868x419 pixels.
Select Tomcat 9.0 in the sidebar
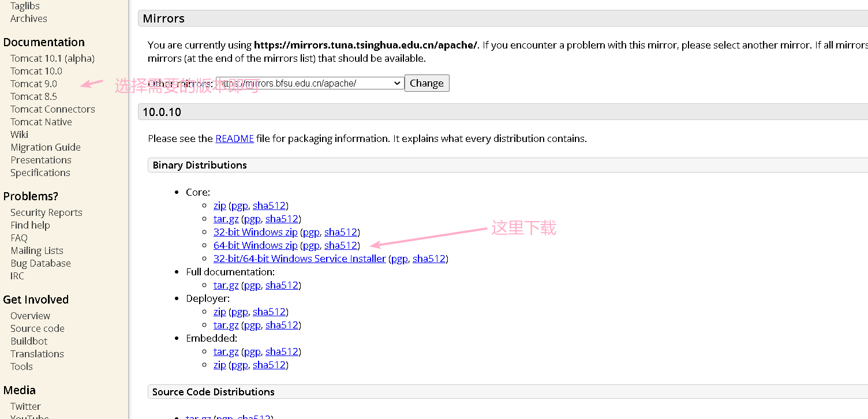(x=34, y=84)
